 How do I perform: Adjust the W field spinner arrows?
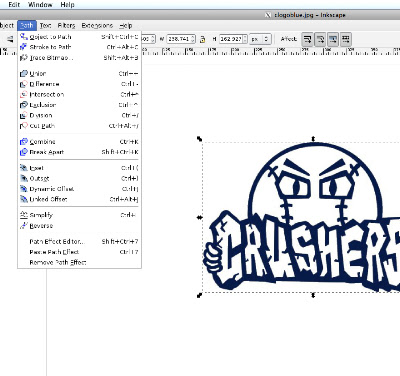193,39
